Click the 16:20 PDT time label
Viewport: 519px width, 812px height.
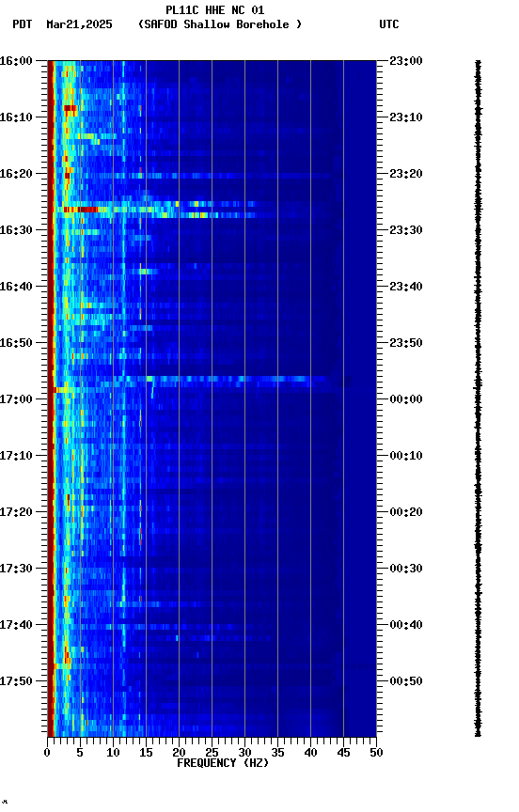[x=16, y=174]
